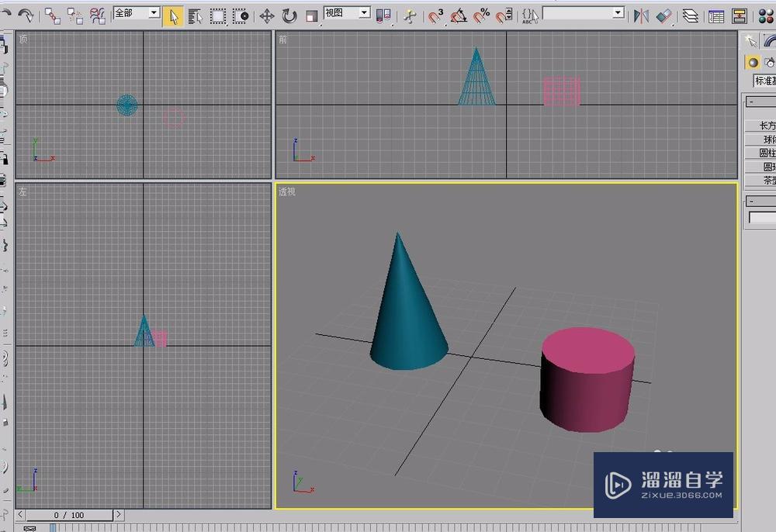Open the Material Editor icon

(765, 16)
